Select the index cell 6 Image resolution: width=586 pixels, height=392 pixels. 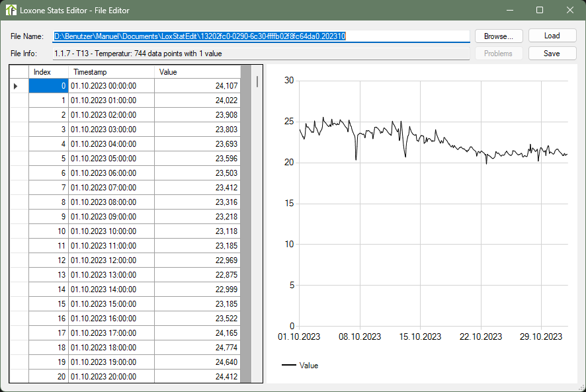pos(48,173)
